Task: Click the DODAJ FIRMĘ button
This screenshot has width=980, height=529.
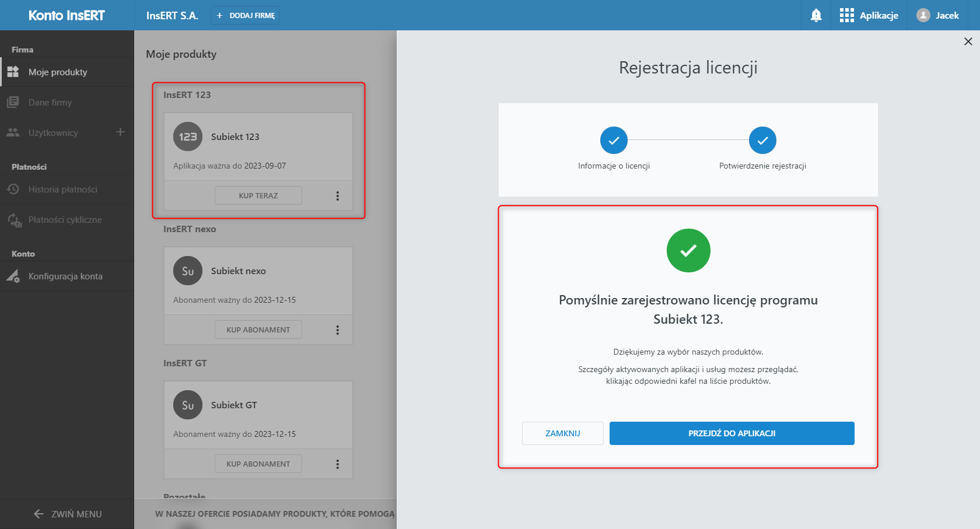Action: 245,15
